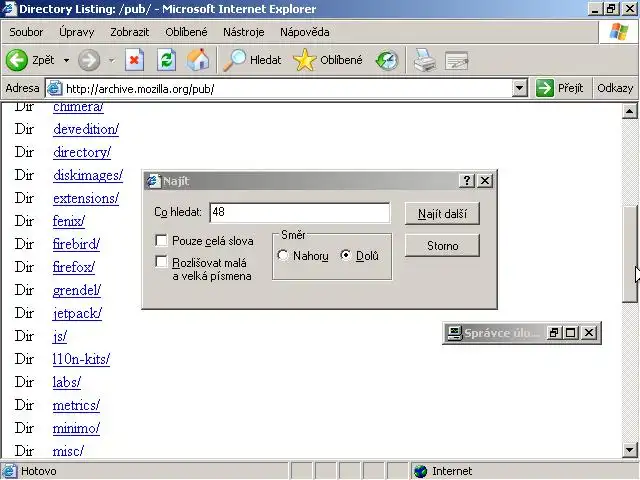Open the labs/ directory link
The height and width of the screenshot is (480, 640).
pos(67,382)
